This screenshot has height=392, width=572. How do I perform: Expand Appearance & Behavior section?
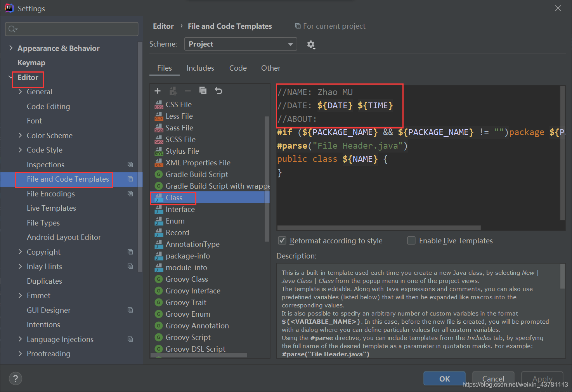tap(10, 48)
